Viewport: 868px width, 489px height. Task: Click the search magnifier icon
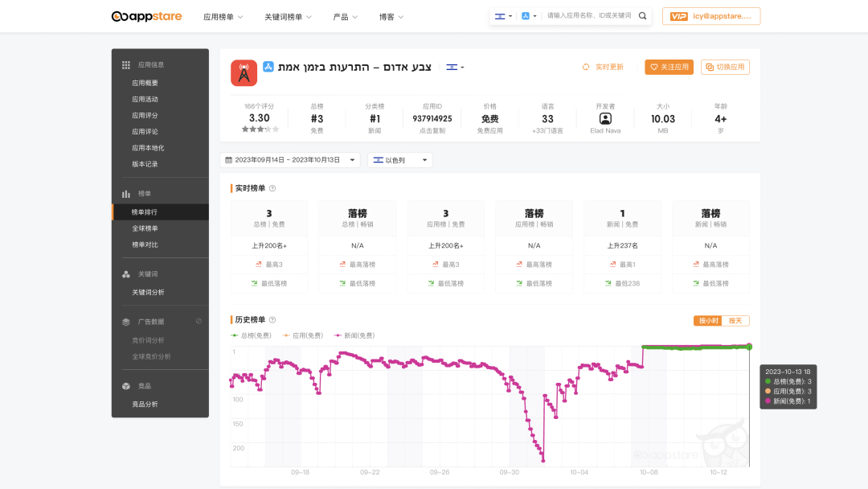point(641,14)
